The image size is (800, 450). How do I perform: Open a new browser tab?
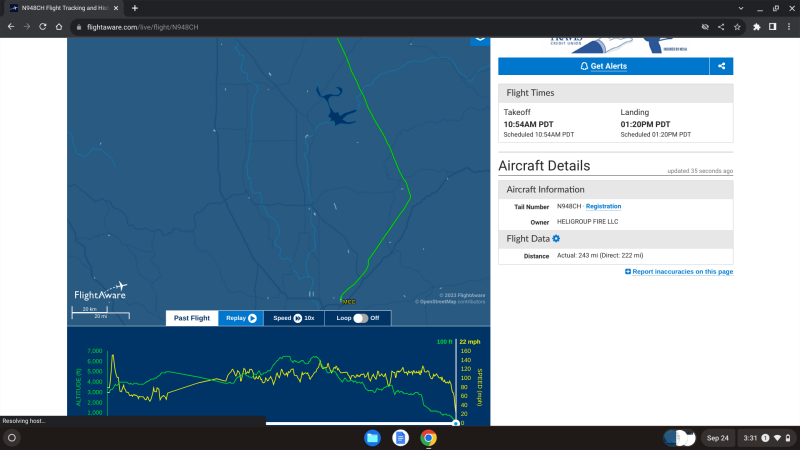pos(135,8)
